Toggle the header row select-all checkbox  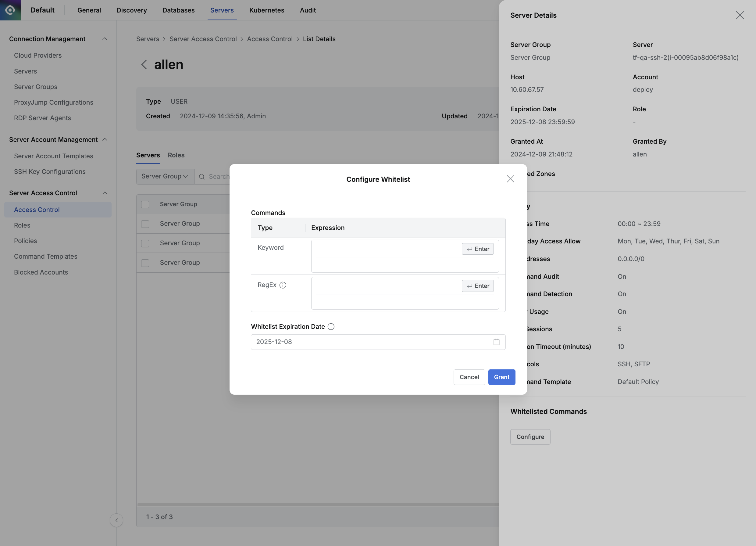tap(145, 204)
